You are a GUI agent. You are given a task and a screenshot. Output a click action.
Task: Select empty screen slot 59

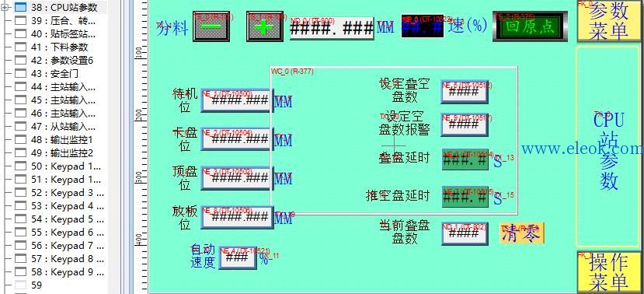[37, 285]
